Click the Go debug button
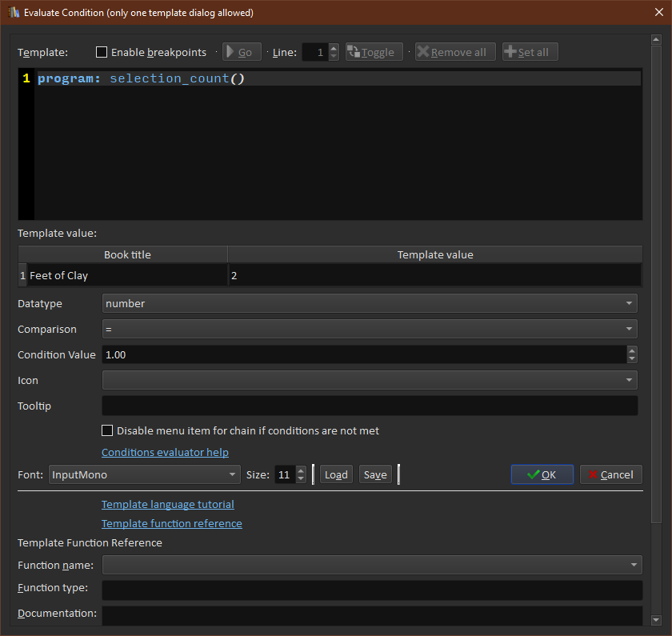Viewport: 672px width, 636px height. [x=242, y=52]
